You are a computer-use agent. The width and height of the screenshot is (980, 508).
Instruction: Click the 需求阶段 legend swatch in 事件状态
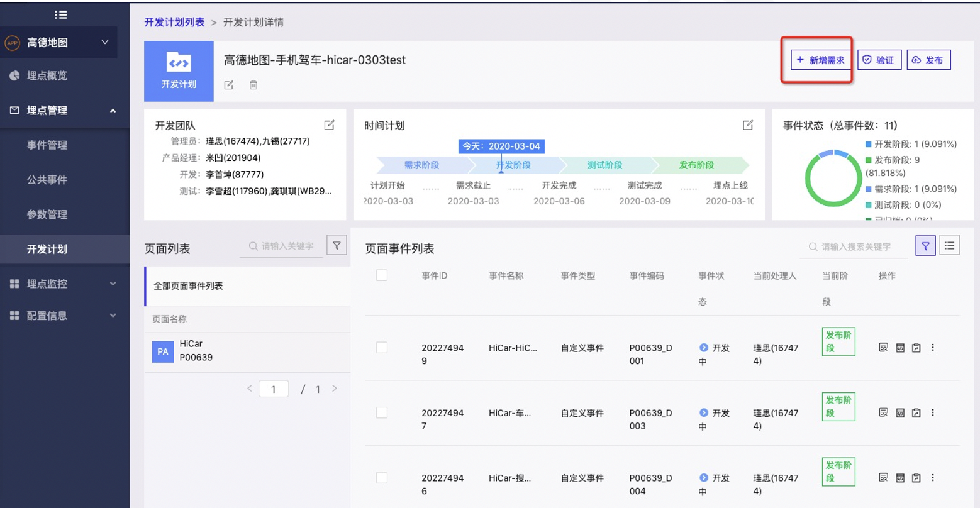pos(869,189)
